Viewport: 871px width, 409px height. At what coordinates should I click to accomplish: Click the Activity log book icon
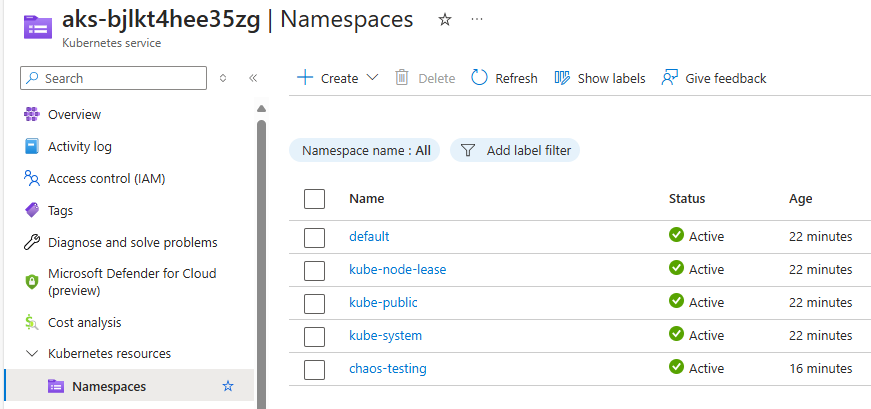(x=32, y=147)
